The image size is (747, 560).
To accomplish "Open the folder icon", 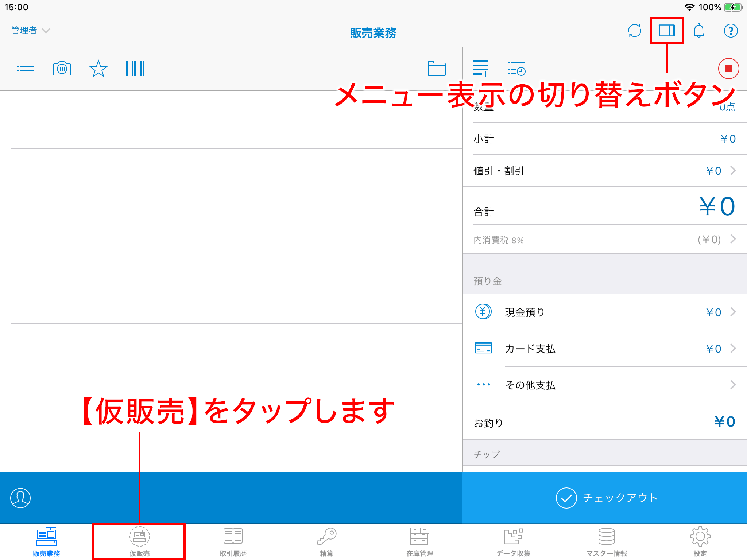I will [x=437, y=69].
